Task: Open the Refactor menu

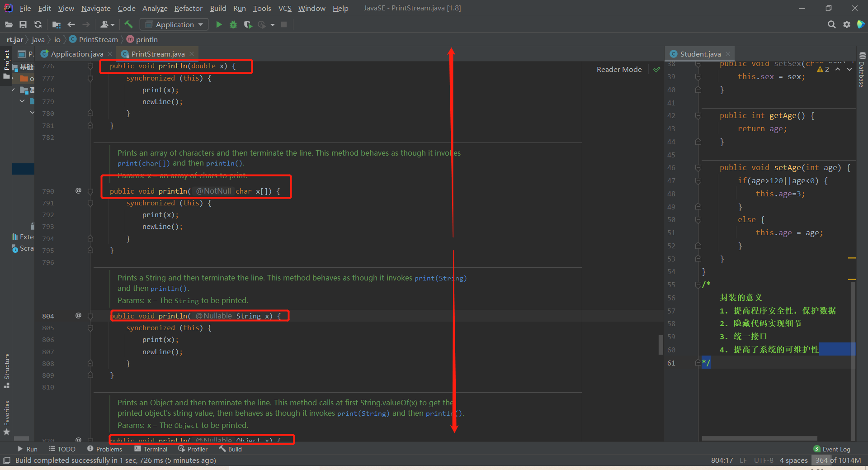Action: pyautogui.click(x=188, y=8)
